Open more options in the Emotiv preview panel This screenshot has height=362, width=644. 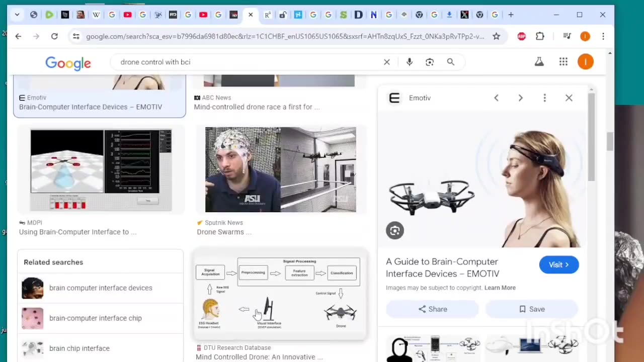pyautogui.click(x=544, y=98)
